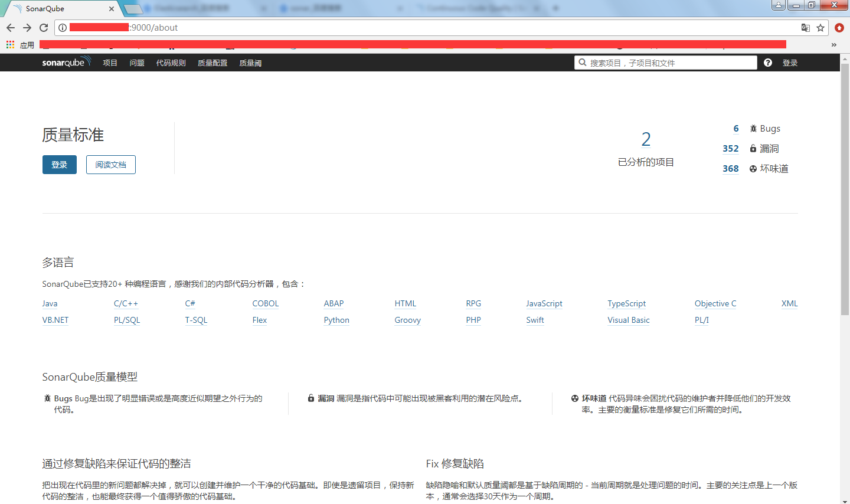Open the Java language link
Viewport: 850px width, 504px height.
(x=50, y=303)
